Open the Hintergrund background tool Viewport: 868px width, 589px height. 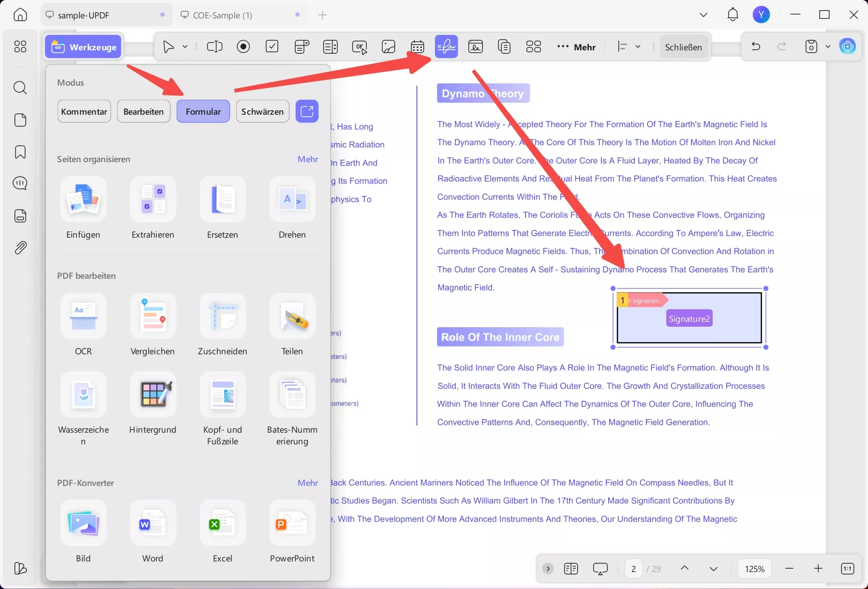(x=153, y=403)
